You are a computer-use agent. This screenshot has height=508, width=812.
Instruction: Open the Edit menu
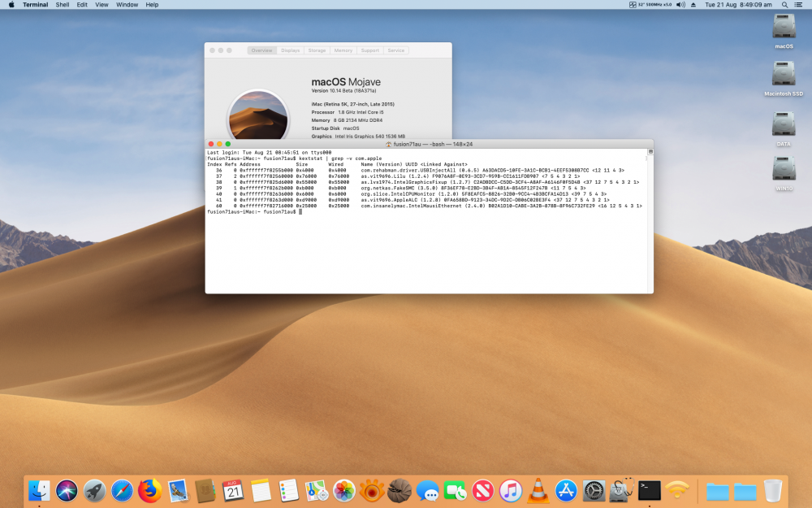tap(82, 5)
